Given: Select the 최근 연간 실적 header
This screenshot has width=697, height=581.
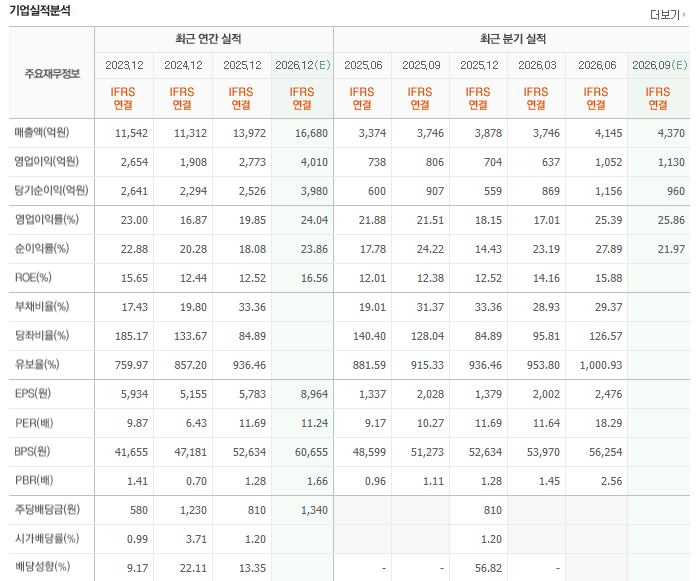Looking at the screenshot, I should [208, 39].
